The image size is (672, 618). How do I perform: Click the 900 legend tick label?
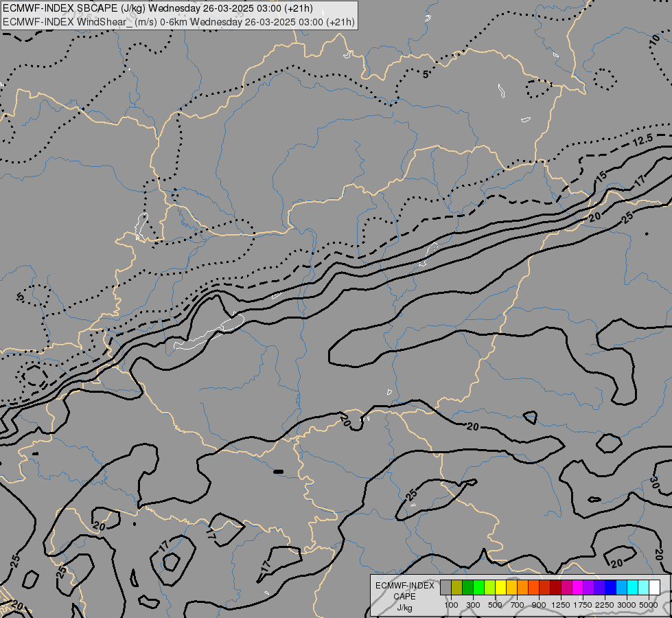539,605
